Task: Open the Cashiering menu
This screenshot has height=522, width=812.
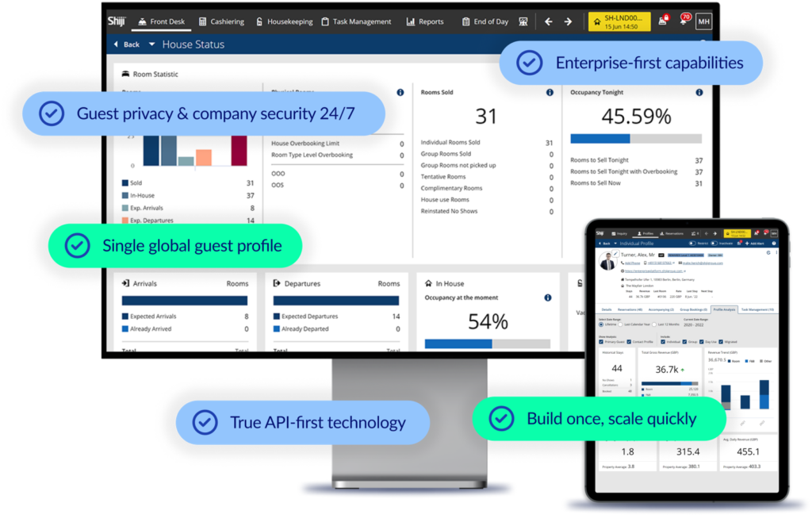Action: (x=222, y=21)
